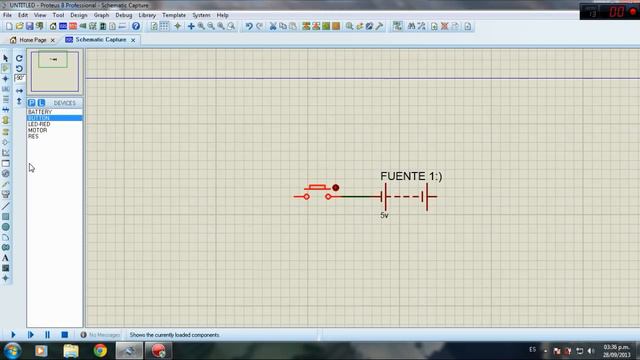
Task: Click the Stop simulation button
Action: tap(64, 335)
